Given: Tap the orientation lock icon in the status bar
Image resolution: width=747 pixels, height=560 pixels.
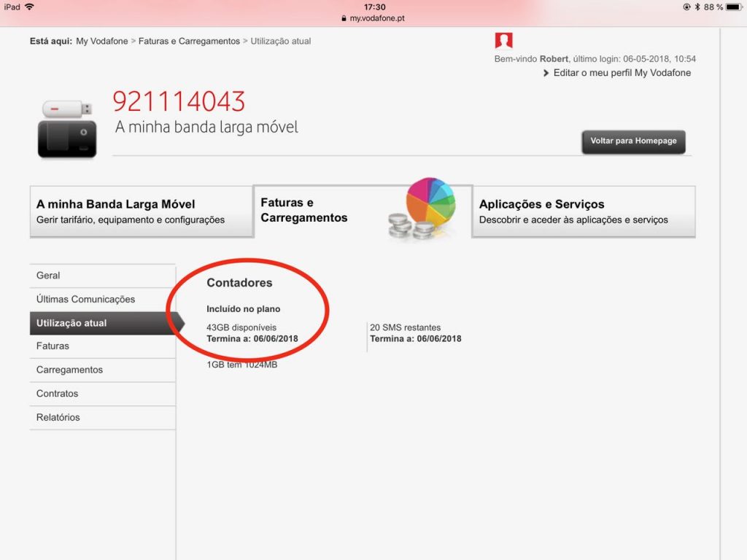Looking at the screenshot, I should pyautogui.click(x=686, y=7).
